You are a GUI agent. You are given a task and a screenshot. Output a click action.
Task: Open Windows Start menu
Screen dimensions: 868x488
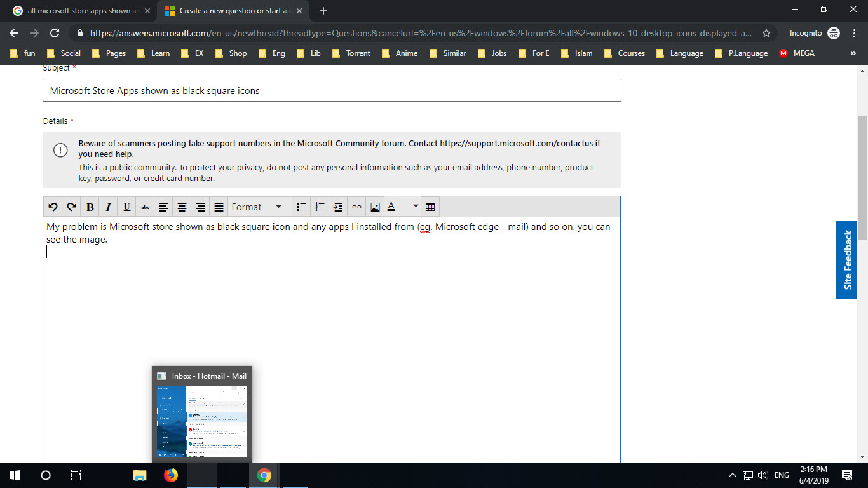(15, 475)
